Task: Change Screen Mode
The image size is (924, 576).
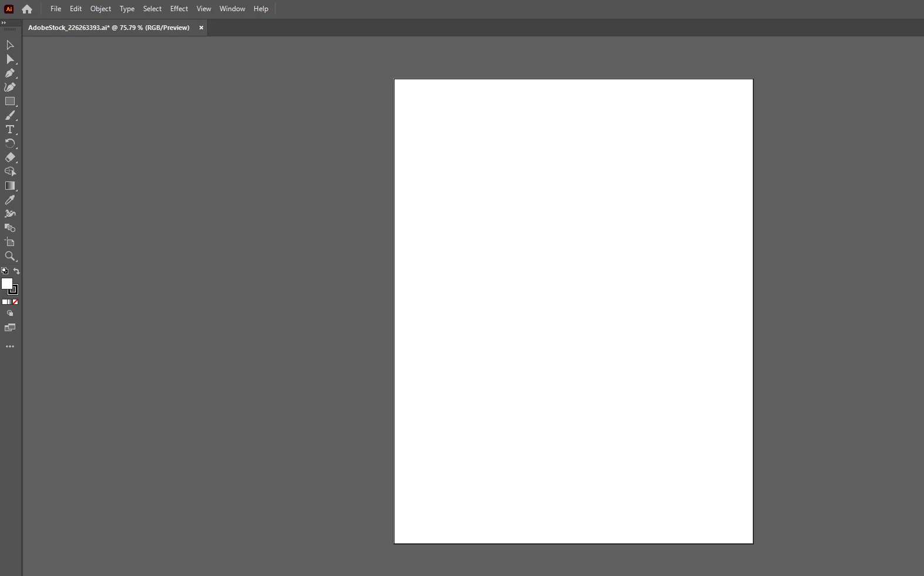Action: point(10,328)
